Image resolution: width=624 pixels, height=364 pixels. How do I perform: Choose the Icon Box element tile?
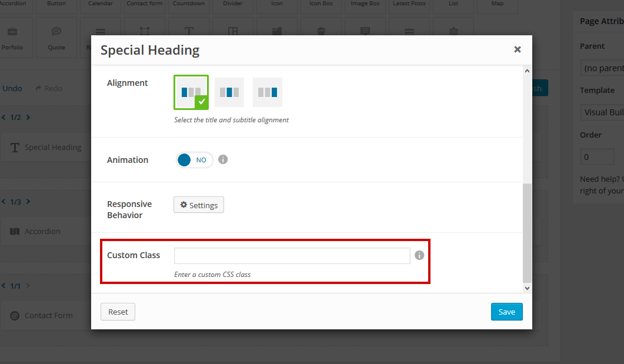click(321, 6)
